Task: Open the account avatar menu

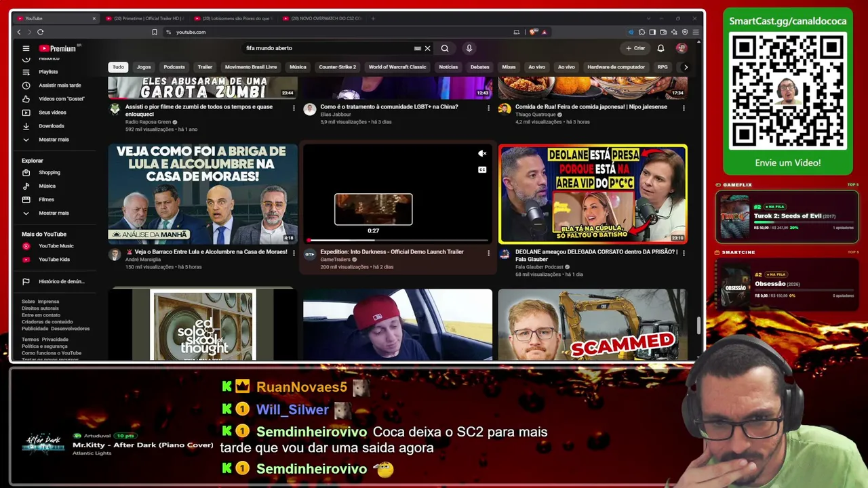Action: tap(682, 48)
